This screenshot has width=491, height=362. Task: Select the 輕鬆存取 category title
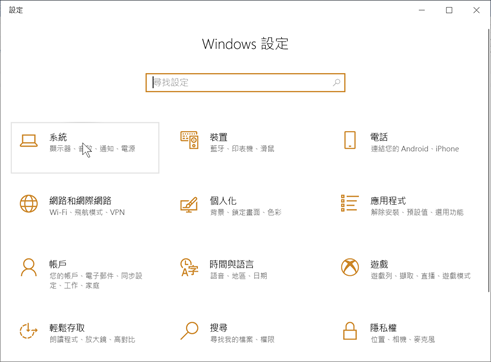pos(67,328)
